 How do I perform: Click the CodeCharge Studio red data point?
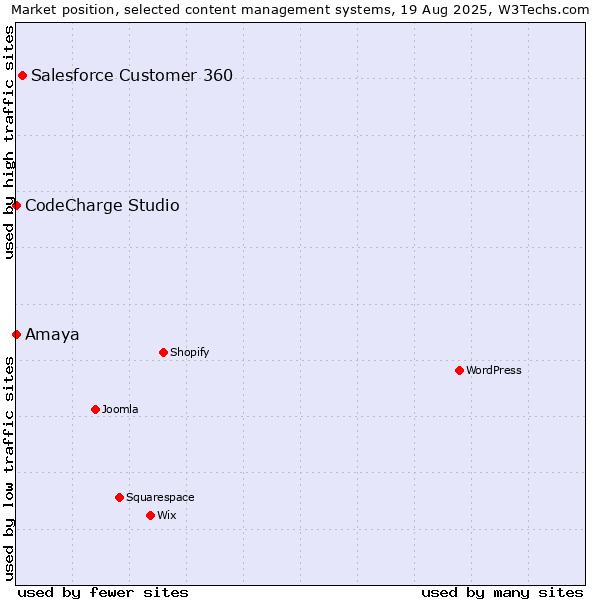point(16,206)
